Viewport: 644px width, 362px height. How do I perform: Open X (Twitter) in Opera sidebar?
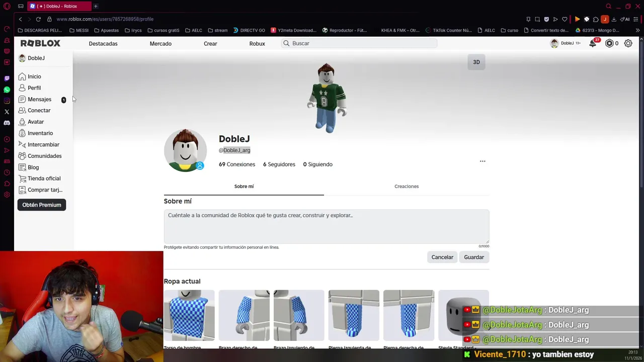click(7, 112)
